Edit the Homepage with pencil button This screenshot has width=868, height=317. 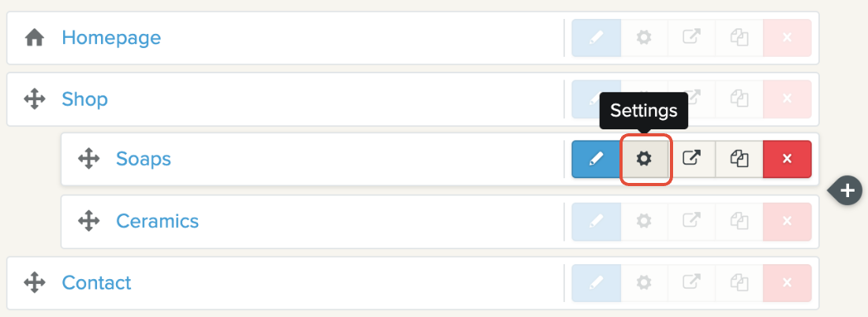pos(597,38)
